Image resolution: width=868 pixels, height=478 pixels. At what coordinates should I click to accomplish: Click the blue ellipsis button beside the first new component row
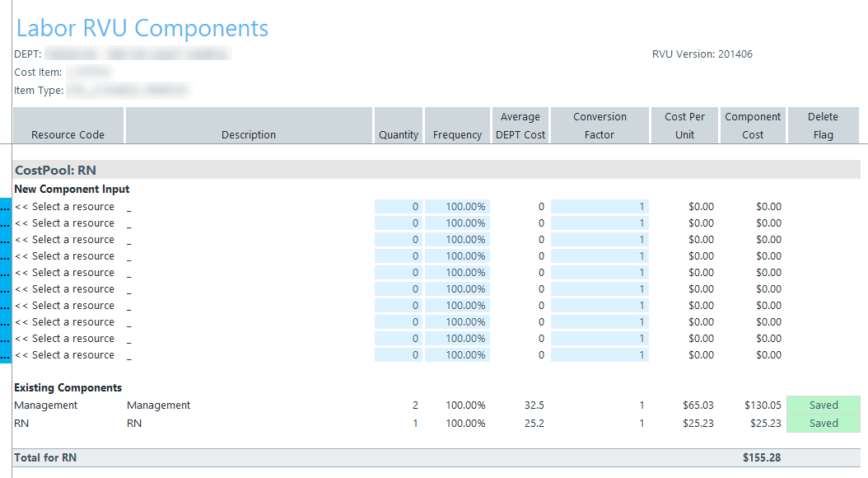[6, 207]
